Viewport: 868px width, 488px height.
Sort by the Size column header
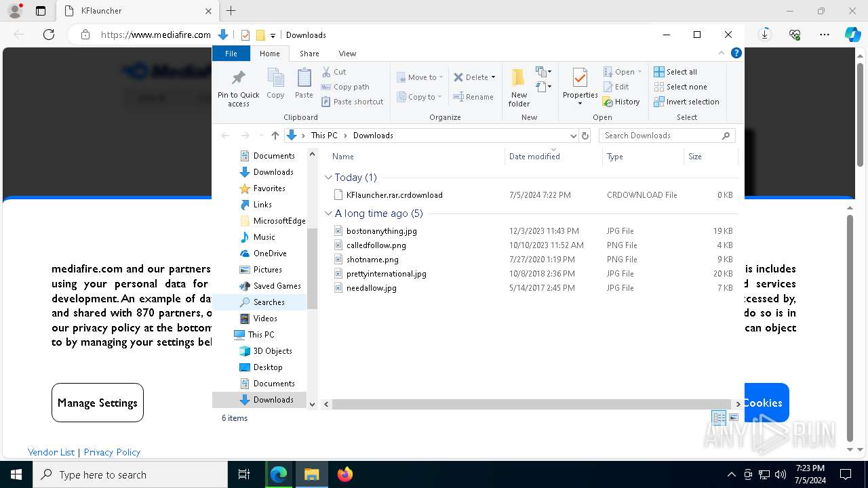click(710, 157)
